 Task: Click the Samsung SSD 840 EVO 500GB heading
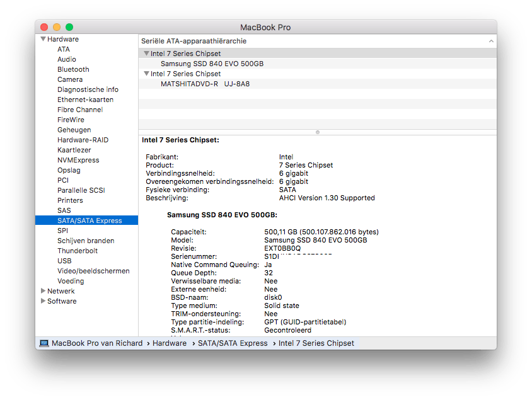222,215
